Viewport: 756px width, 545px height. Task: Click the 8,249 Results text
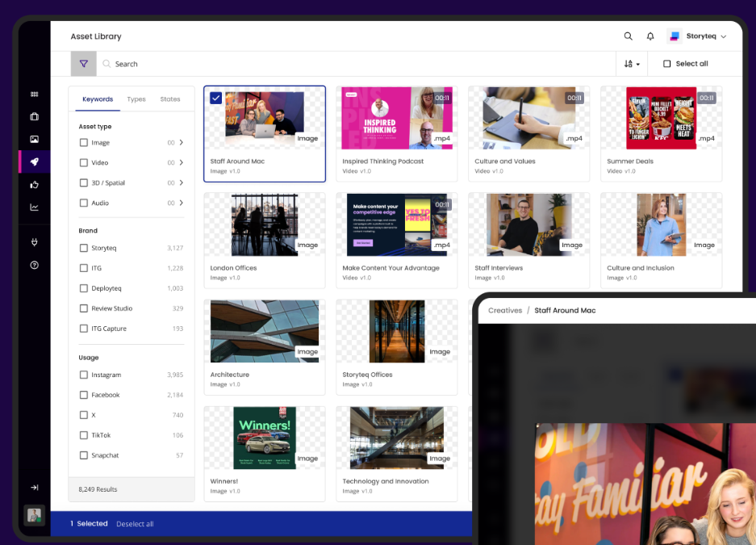pyautogui.click(x=98, y=489)
